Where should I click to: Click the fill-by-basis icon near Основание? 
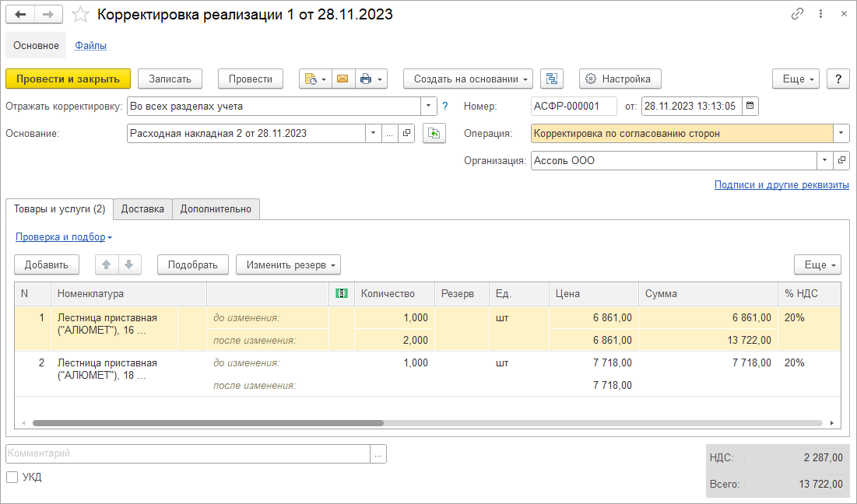[x=434, y=133]
